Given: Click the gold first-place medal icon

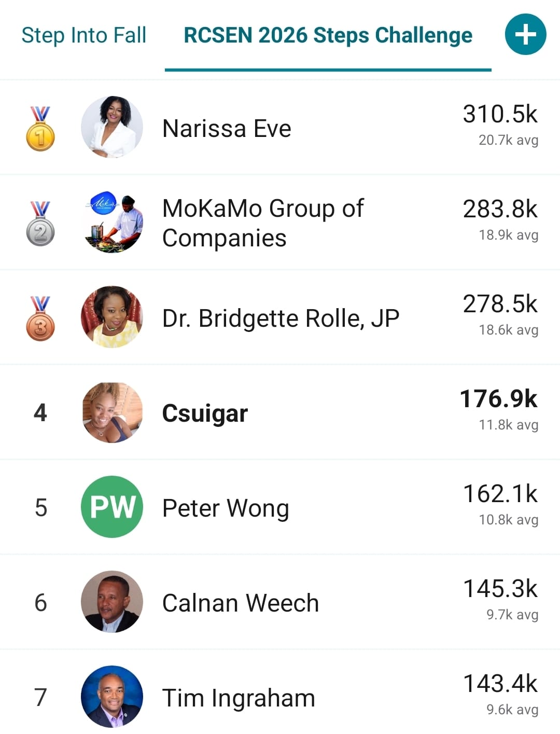Looking at the screenshot, I should click(x=40, y=129).
